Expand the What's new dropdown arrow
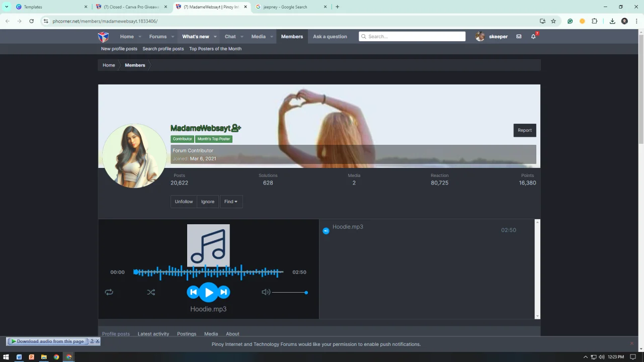Screen dimensions: 644x362 215,37
